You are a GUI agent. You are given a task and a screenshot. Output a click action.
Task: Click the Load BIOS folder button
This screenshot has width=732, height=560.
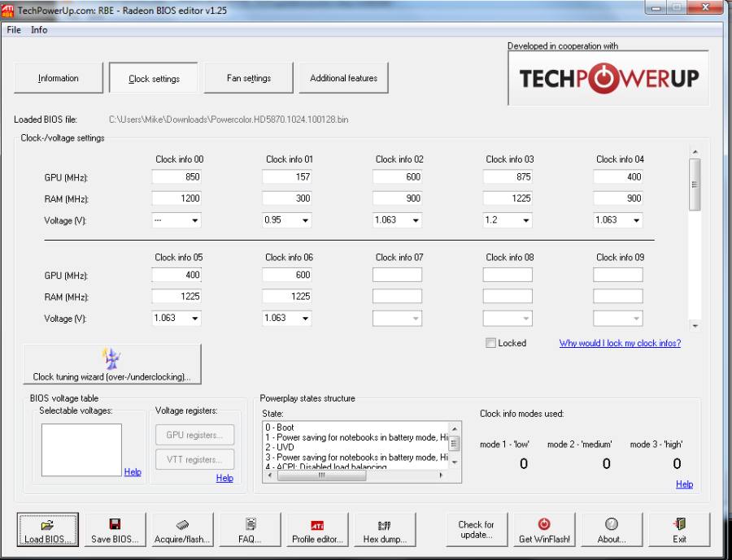(x=48, y=530)
